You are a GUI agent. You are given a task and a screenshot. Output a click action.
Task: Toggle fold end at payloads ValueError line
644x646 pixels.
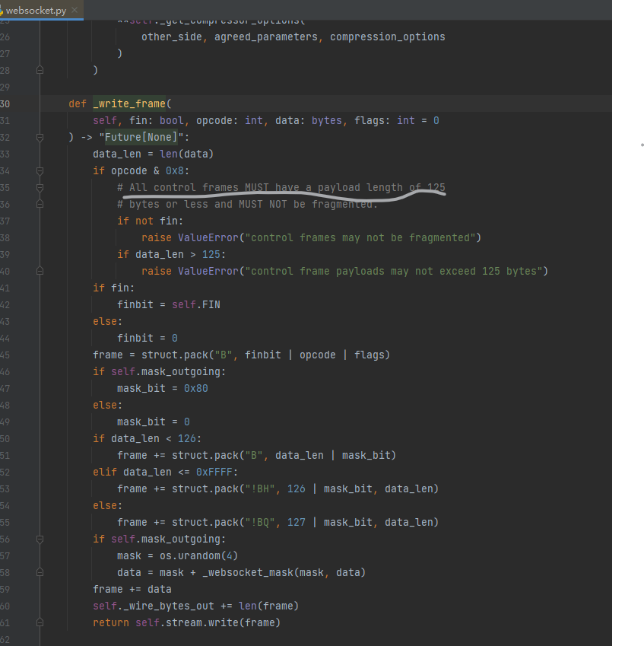(x=40, y=271)
